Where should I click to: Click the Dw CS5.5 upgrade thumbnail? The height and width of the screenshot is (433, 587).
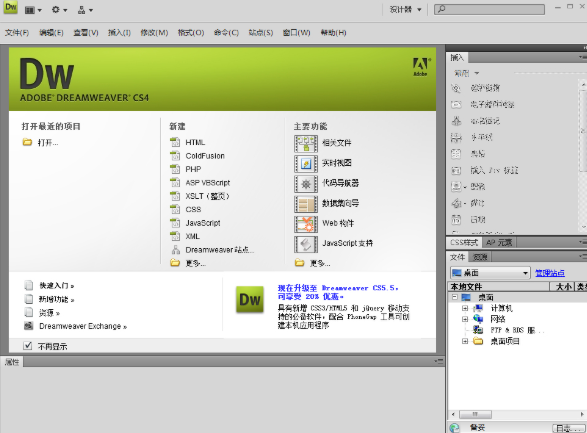[x=250, y=299]
